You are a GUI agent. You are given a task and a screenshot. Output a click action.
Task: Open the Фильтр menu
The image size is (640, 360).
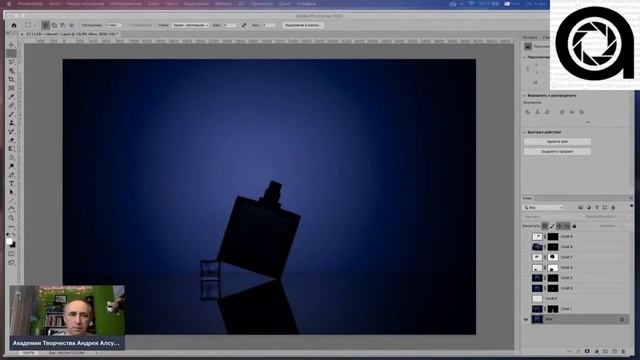[x=223, y=4]
